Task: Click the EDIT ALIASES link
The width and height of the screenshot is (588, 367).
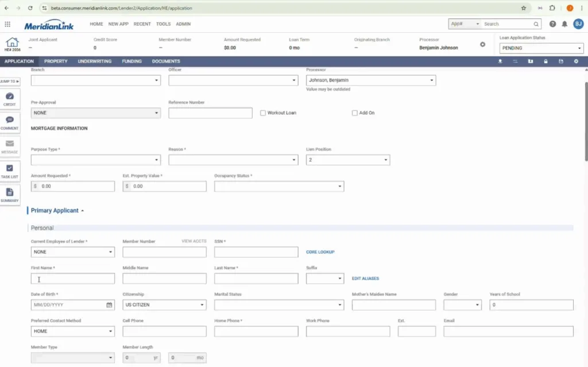Action: pyautogui.click(x=366, y=278)
